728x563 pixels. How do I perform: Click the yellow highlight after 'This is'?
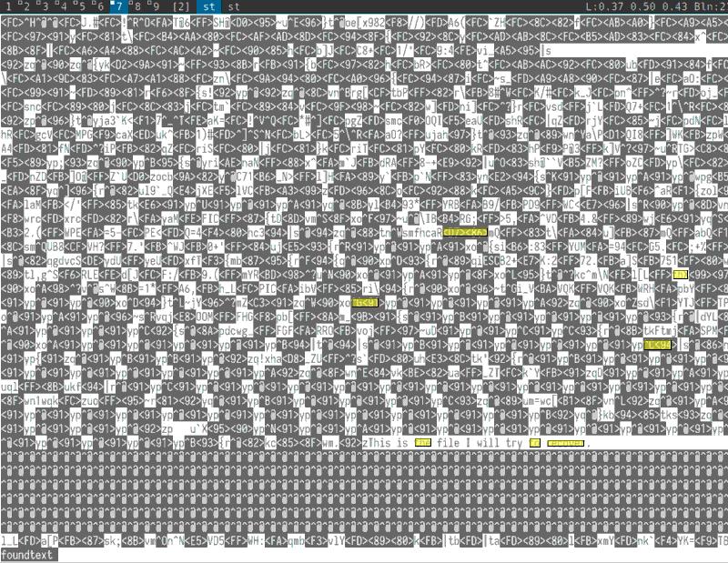coord(423,443)
